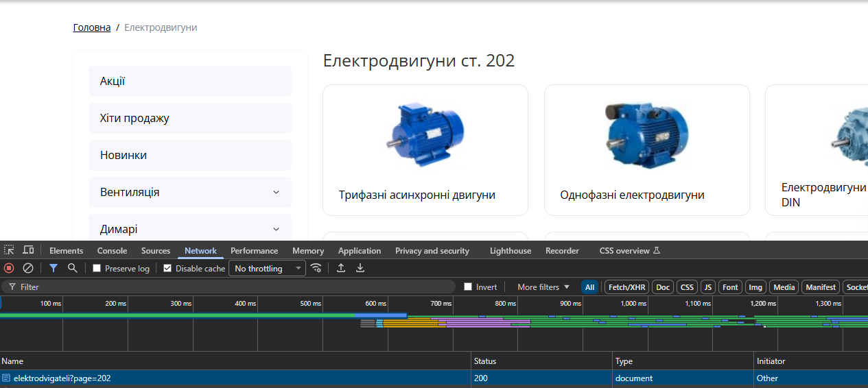Screen dimensions: 868x388
Task: Switch to the Sources tab
Action: coord(156,251)
